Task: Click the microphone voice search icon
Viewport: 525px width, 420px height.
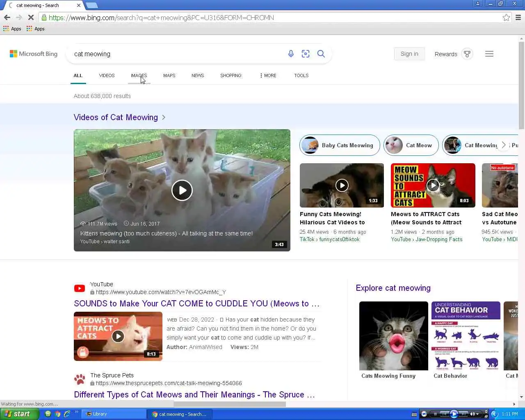Action: click(x=291, y=54)
